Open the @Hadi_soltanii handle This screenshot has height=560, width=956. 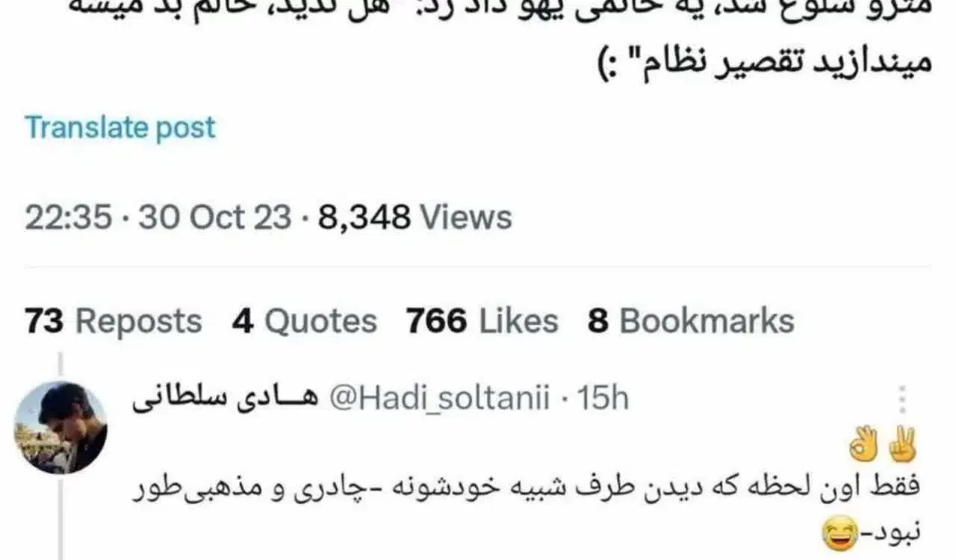pyautogui.click(x=440, y=400)
